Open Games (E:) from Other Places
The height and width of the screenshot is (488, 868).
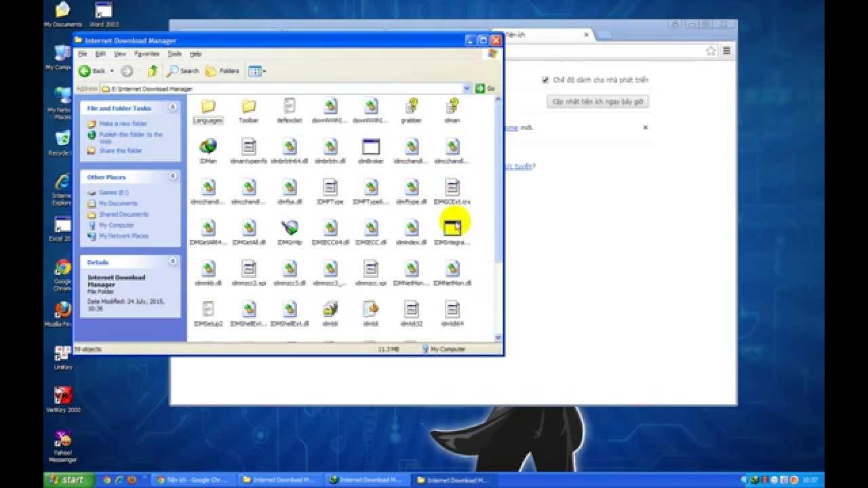pos(113,192)
